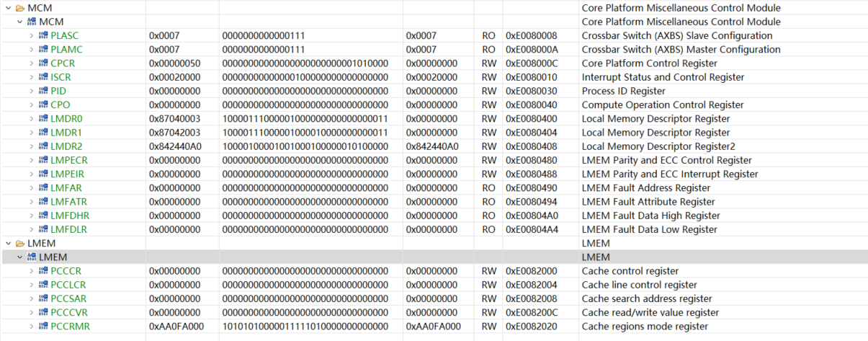Click the PCCSAR register icon
This screenshot has width=868, height=341.
[43, 298]
